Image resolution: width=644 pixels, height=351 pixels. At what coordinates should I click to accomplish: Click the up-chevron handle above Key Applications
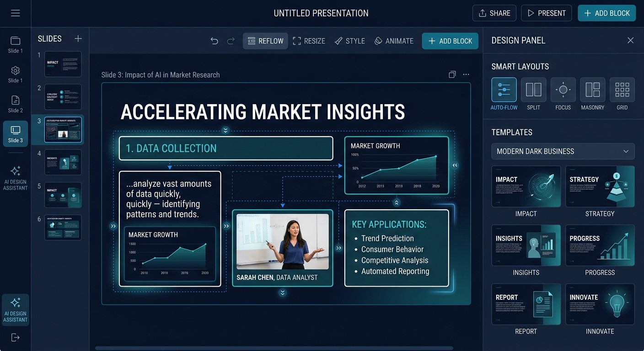tap(397, 202)
